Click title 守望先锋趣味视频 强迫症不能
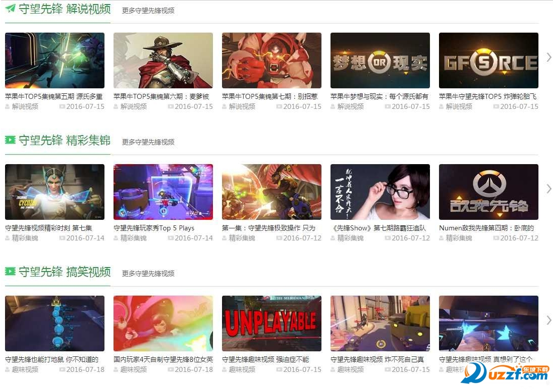Viewport: 553px width, 392px height. coord(266,359)
